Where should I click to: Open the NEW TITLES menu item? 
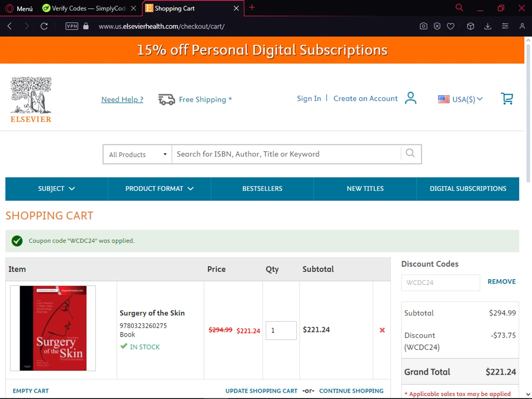coord(365,189)
